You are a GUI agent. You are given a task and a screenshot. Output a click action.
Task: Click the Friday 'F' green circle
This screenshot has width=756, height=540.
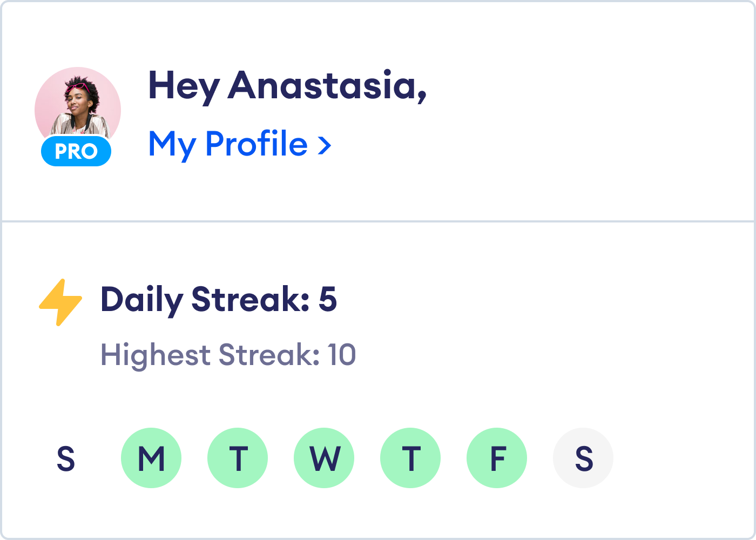coord(497,458)
